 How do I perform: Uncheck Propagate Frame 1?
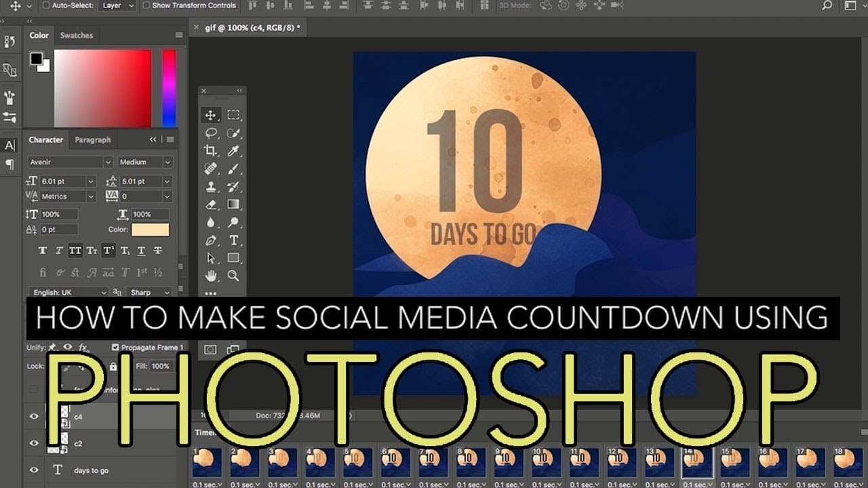(x=115, y=347)
